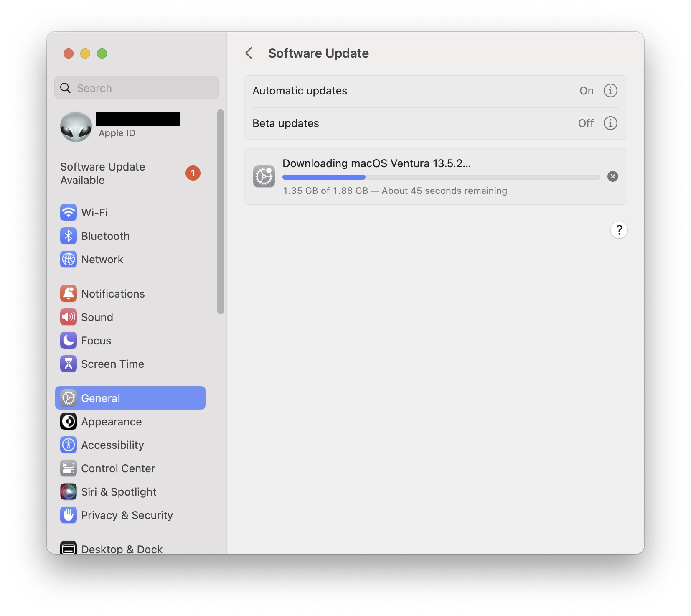Image resolution: width=691 pixels, height=616 pixels.
Task: Click the Software Update gear icon
Action: 264,176
